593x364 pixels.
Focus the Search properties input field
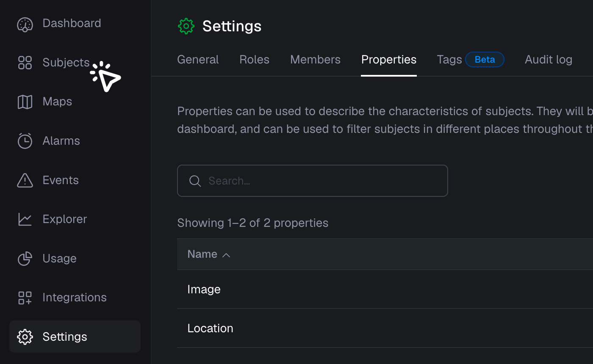tap(312, 181)
